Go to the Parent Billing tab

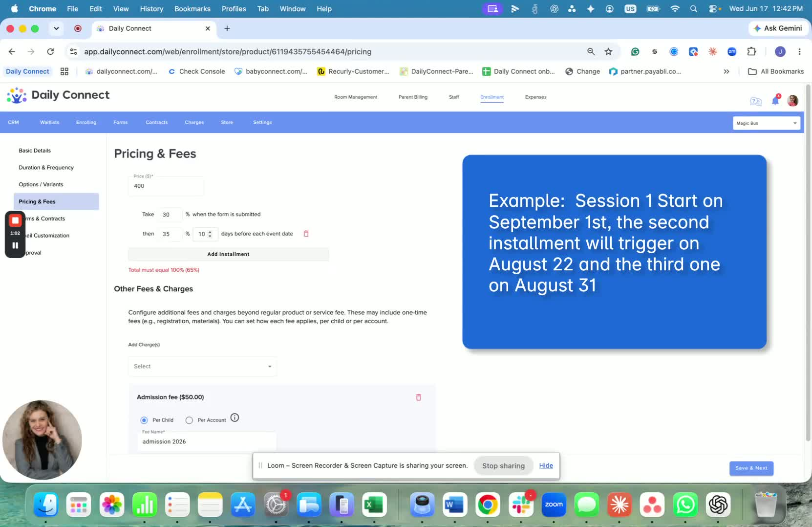(x=413, y=97)
